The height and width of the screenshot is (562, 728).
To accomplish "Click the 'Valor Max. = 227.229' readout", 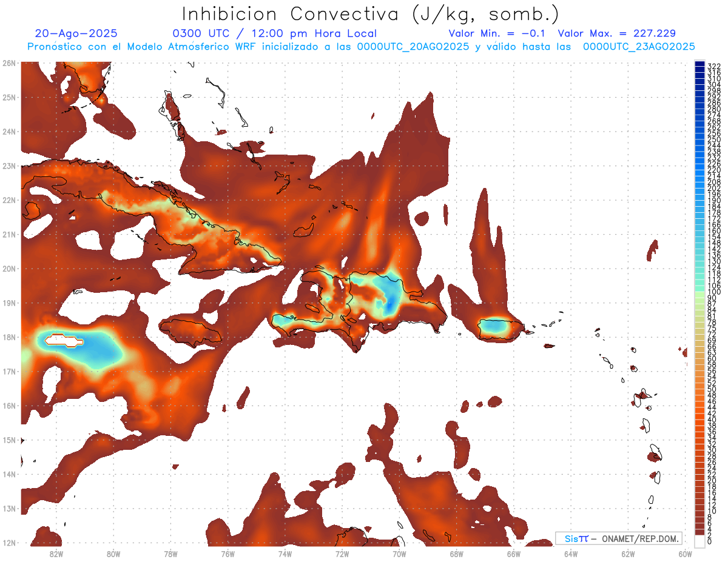I will coord(617,33).
